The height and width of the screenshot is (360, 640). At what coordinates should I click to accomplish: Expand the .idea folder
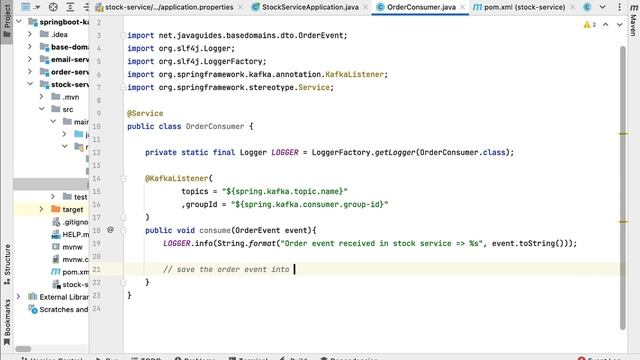point(30,34)
